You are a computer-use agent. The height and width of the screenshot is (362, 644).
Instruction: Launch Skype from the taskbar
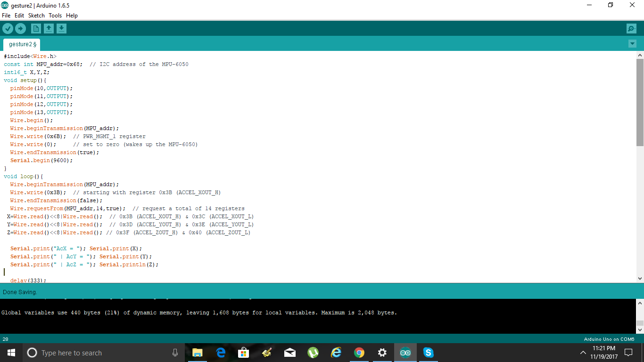click(x=428, y=352)
